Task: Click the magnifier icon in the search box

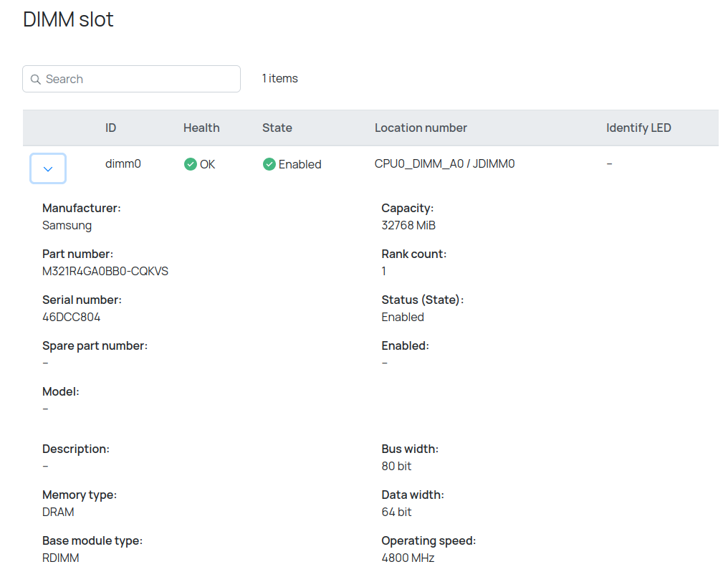Action: pyautogui.click(x=35, y=80)
